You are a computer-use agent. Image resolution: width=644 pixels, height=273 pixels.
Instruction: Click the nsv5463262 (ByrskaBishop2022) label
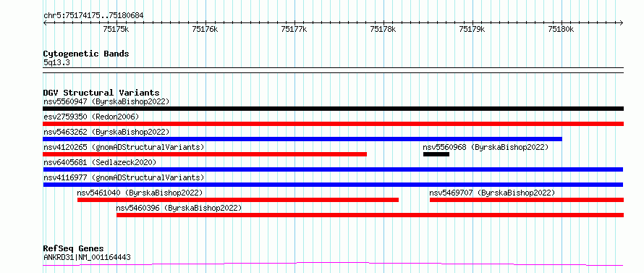pyautogui.click(x=106, y=132)
